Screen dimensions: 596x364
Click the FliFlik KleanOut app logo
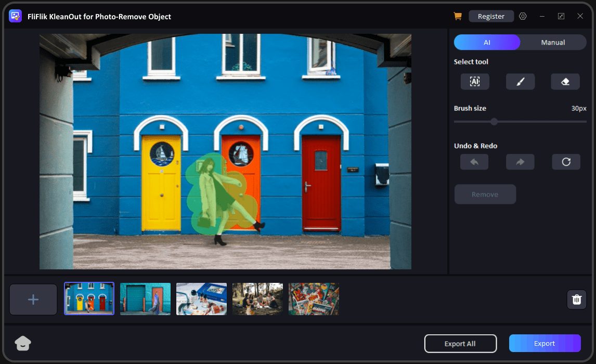pyautogui.click(x=15, y=16)
